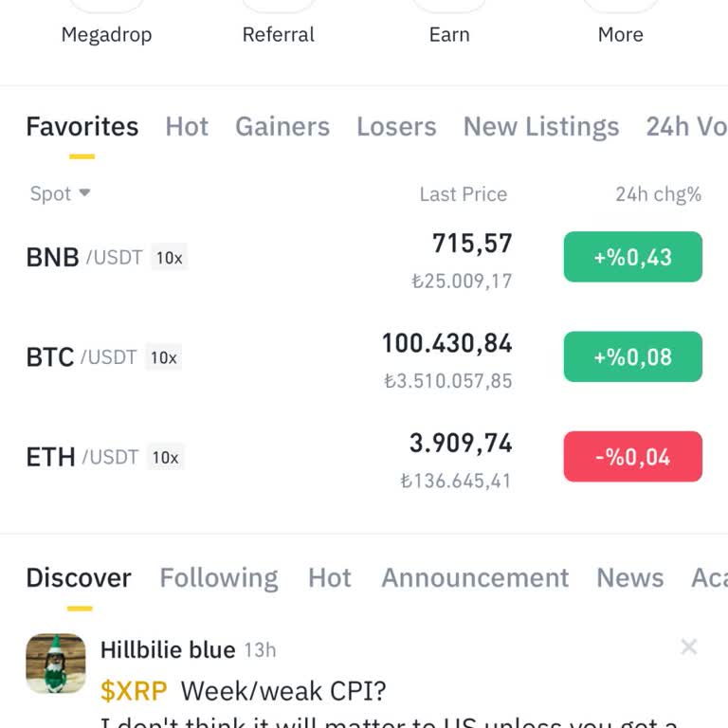Expand the Spot market dropdown
Screen dimensions: 728x728
(61, 194)
